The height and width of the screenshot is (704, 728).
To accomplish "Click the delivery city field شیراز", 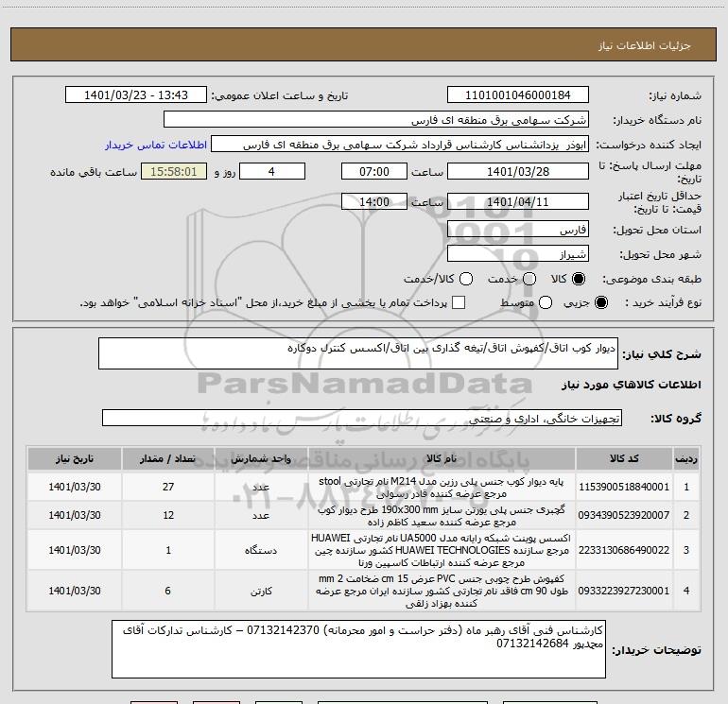I will [518, 254].
